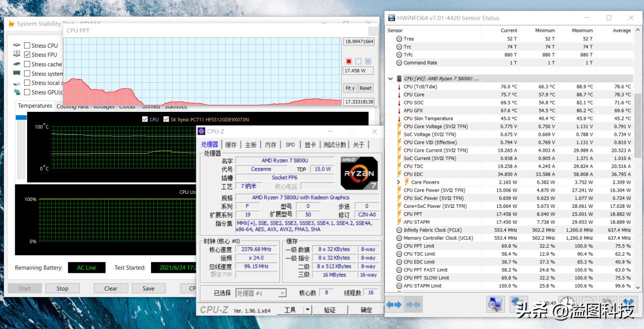Click the collapse arrows icon in HWiNFO toolbar
The height and width of the screenshot is (329, 644).
pos(413,304)
